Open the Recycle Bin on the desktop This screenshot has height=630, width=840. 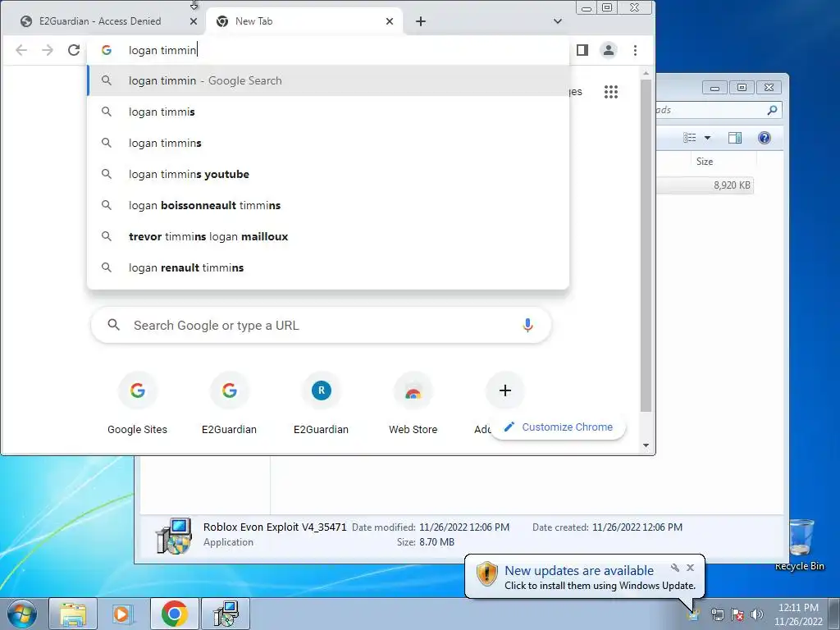click(x=801, y=545)
